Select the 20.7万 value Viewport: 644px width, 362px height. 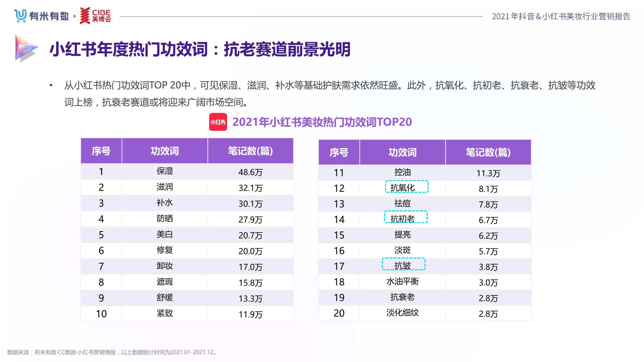pos(250,235)
